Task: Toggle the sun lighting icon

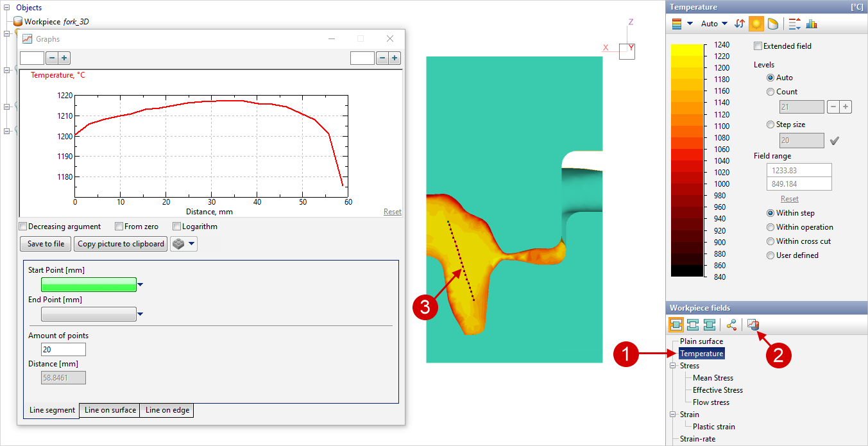Action: 756,24
